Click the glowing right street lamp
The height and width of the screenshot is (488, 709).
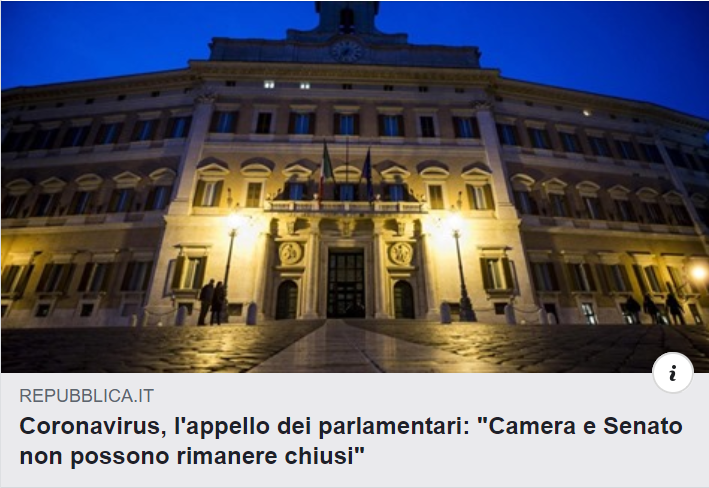pyautogui.click(x=455, y=222)
